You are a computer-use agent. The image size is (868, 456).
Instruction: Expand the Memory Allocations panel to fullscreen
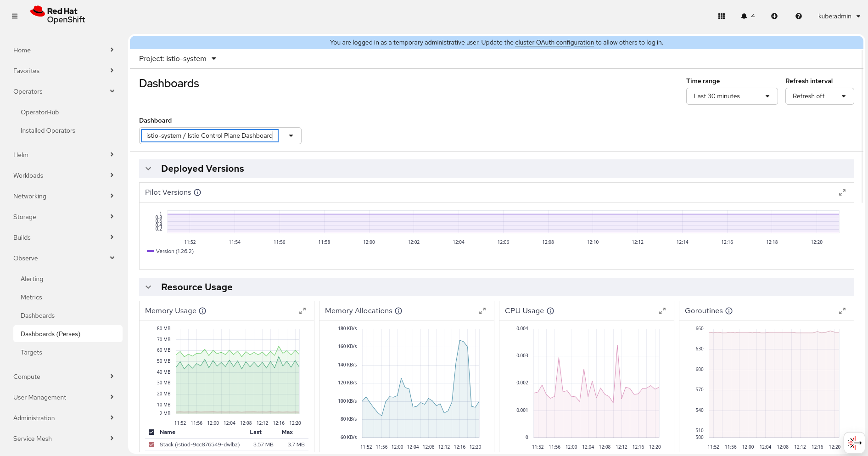482,311
